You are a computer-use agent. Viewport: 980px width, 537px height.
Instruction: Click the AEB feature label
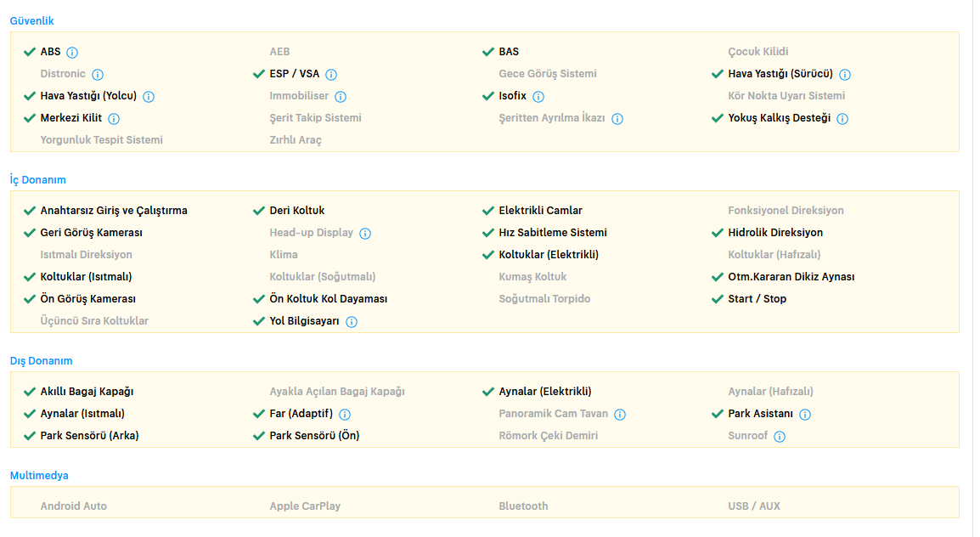click(279, 51)
